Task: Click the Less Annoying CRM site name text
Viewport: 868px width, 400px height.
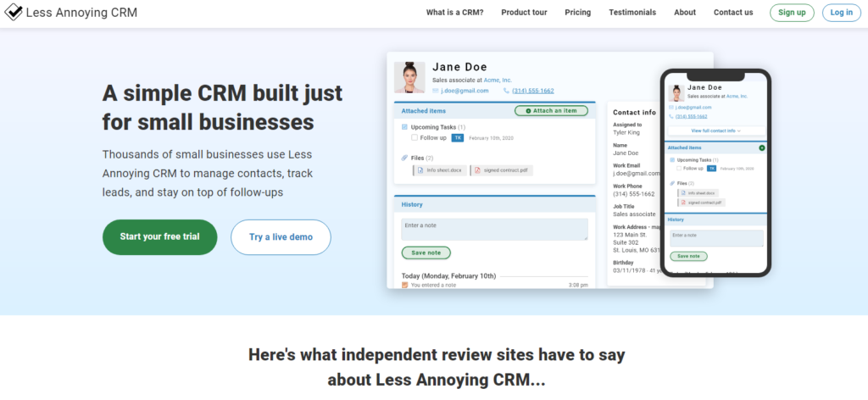Action: [82, 12]
